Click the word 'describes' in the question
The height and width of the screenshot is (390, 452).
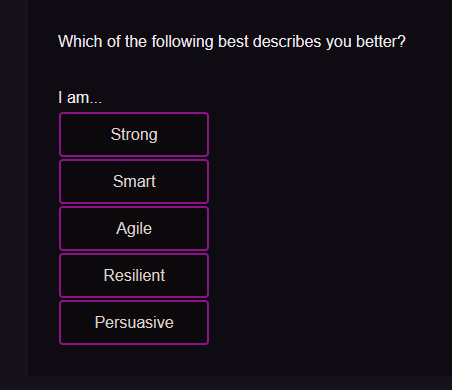(287, 42)
